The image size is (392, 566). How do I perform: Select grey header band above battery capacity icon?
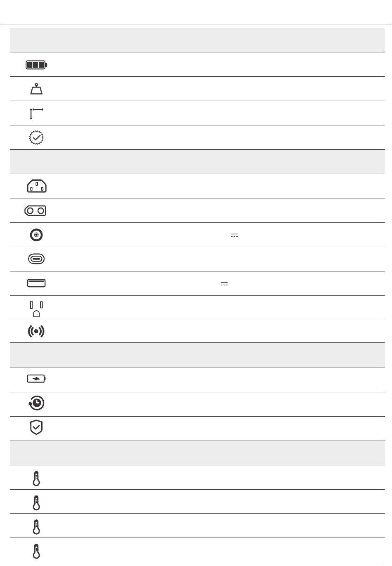coord(197,40)
